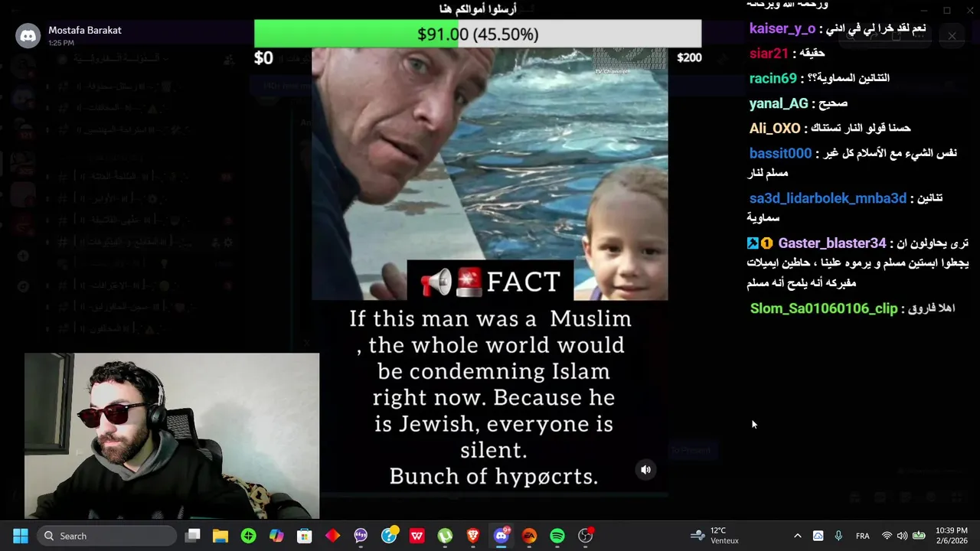Image resolution: width=980 pixels, height=551 pixels.
Task: Select chat username sa3d_lidarbolek_mnba3d
Action: pyautogui.click(x=828, y=198)
